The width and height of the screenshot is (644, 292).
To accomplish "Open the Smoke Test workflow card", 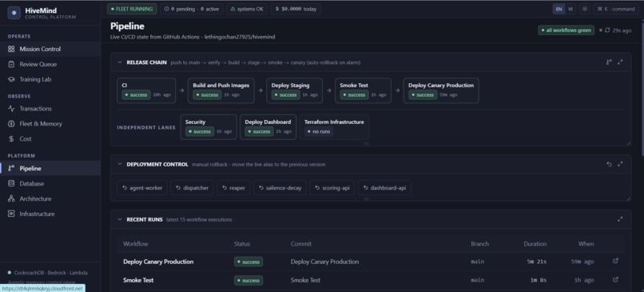I will [363, 90].
